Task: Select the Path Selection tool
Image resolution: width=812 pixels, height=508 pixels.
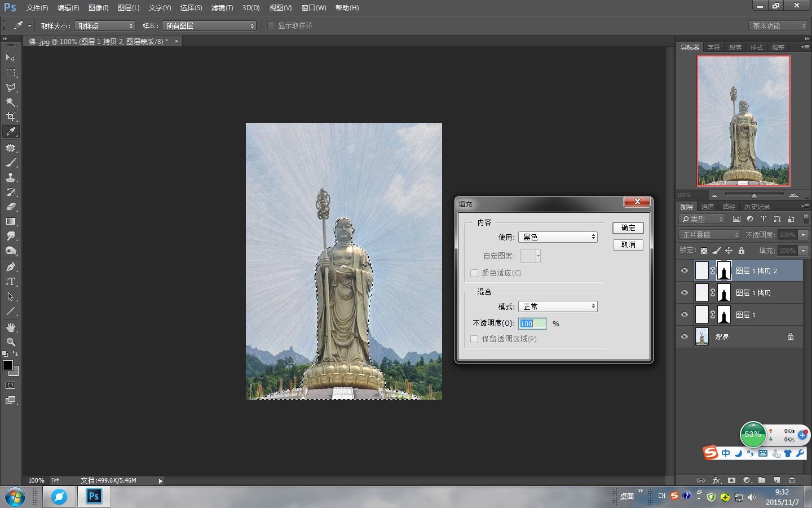Action: tap(11, 296)
